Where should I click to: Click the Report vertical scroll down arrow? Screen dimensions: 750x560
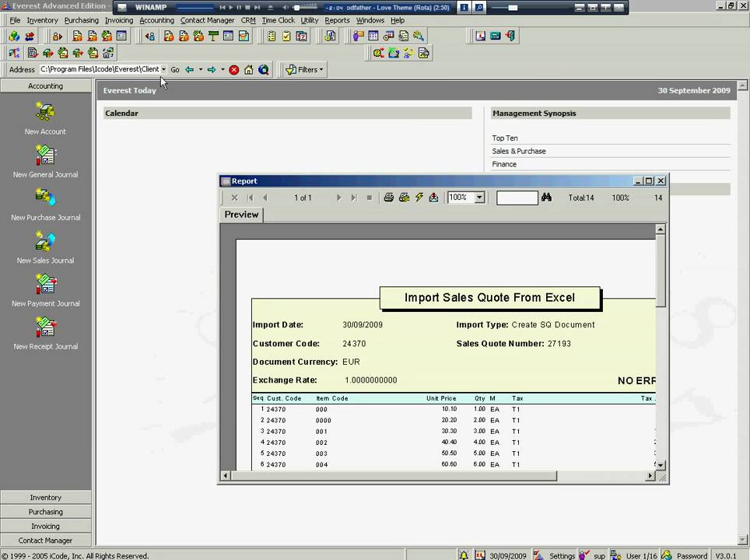(x=661, y=465)
